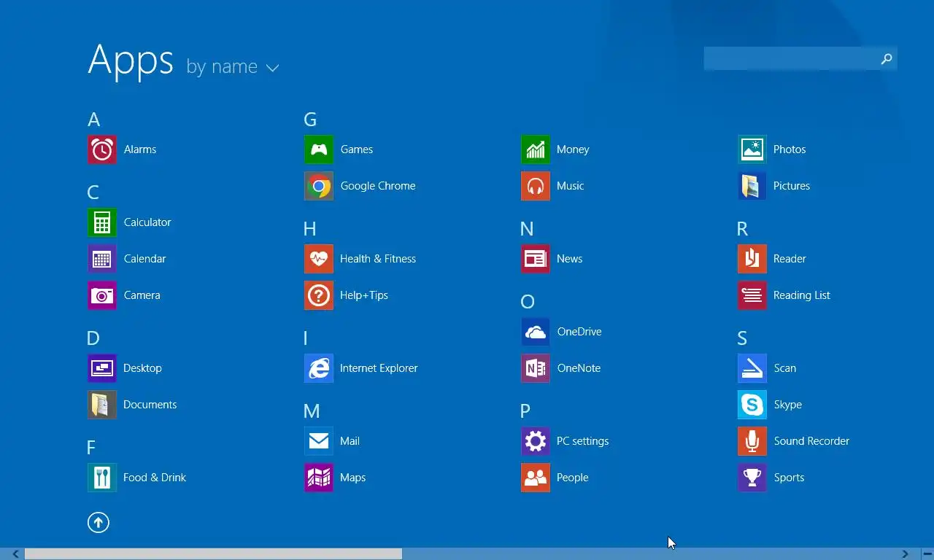Click the 'M' group letter header

(x=312, y=411)
